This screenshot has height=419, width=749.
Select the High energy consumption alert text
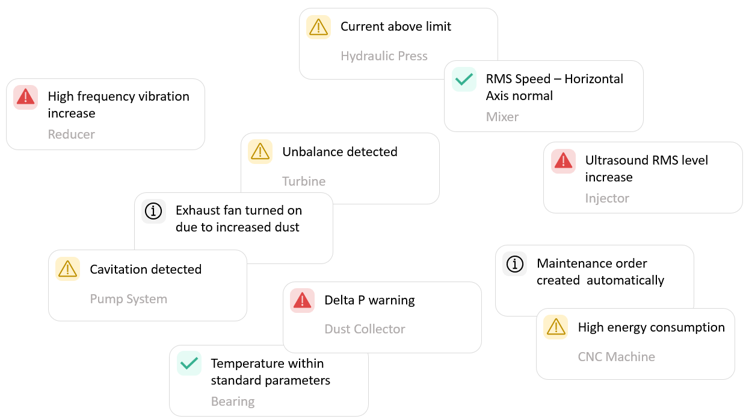click(x=651, y=327)
